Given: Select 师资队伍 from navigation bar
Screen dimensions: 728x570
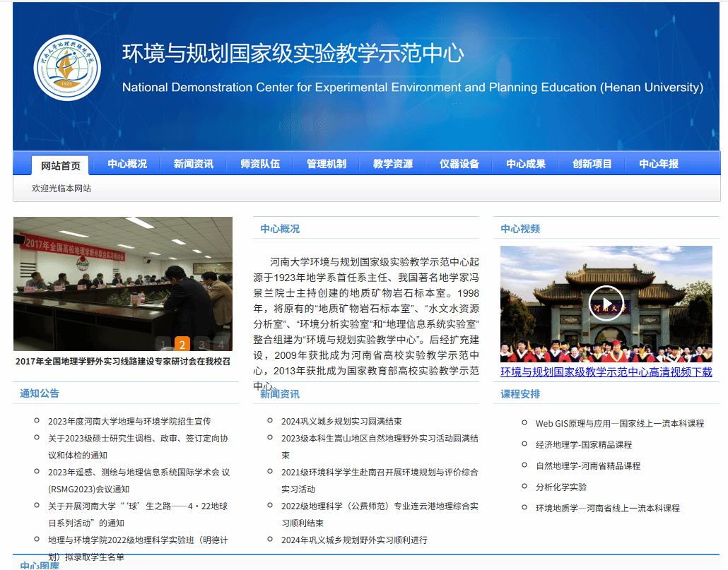Looking at the screenshot, I should pos(260,164).
